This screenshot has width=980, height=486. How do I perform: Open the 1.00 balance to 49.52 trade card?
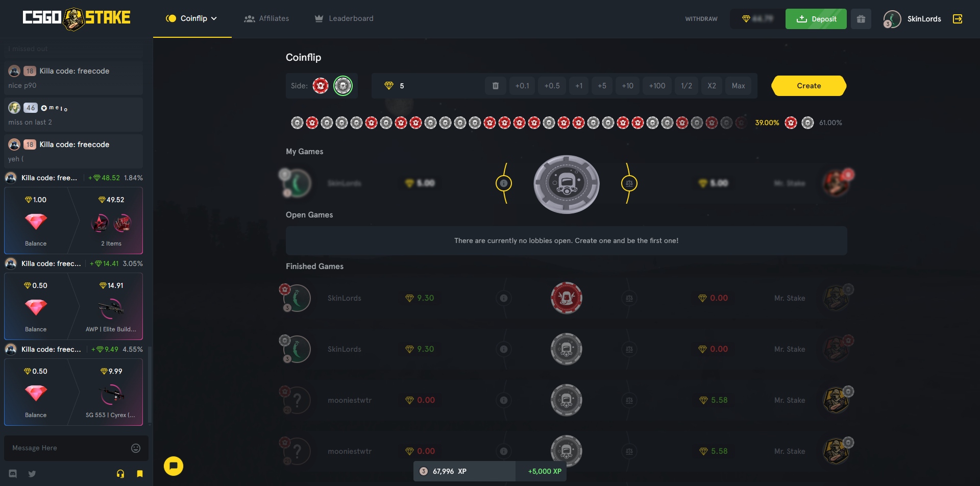(x=73, y=221)
